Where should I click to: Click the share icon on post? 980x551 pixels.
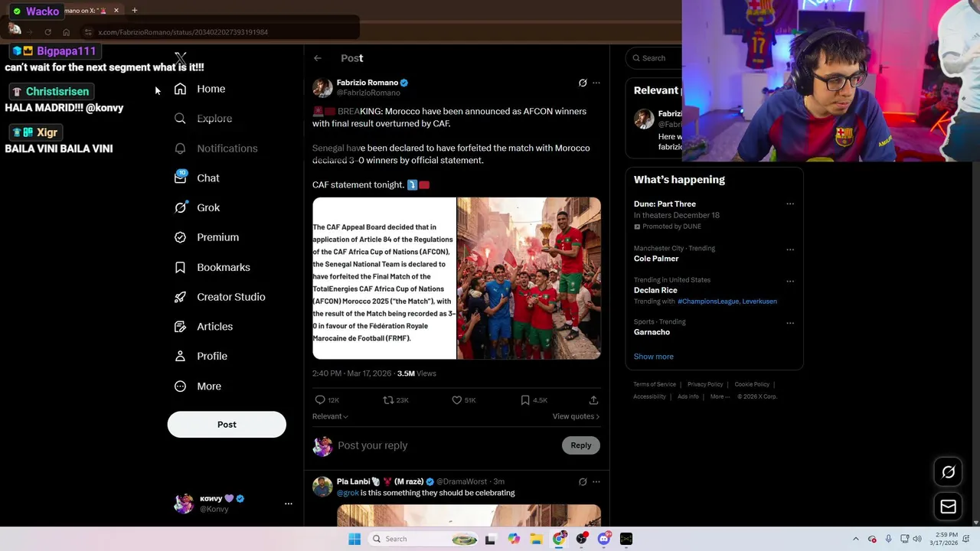pyautogui.click(x=593, y=400)
